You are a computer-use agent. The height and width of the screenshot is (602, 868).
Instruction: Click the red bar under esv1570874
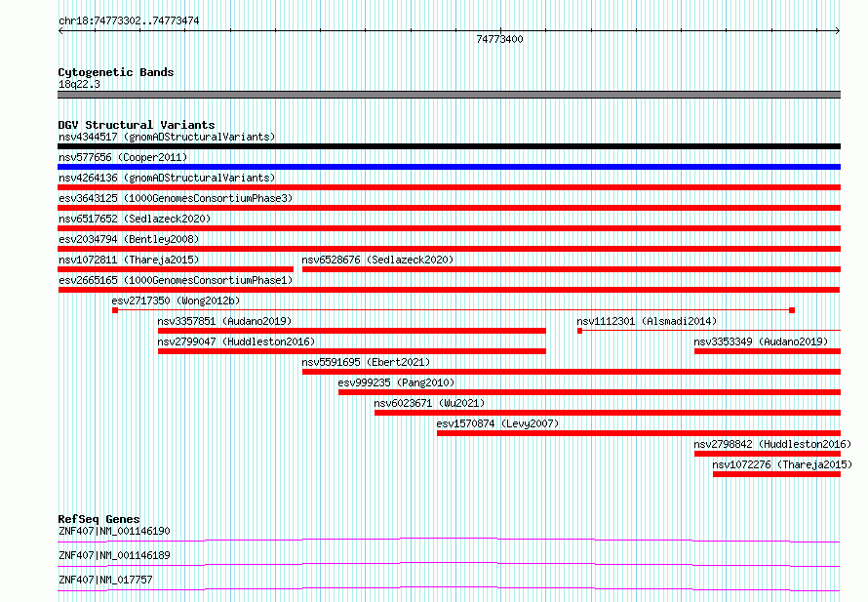coord(639,433)
